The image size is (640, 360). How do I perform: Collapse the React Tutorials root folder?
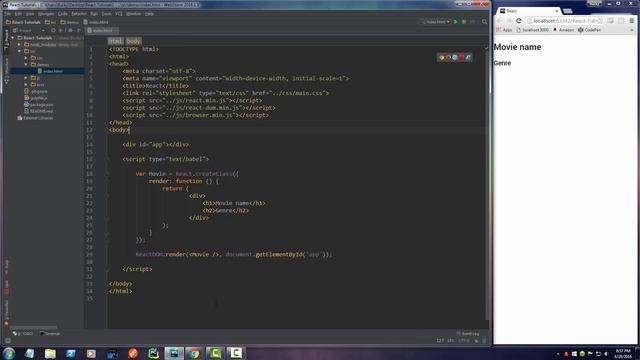(x=13, y=38)
